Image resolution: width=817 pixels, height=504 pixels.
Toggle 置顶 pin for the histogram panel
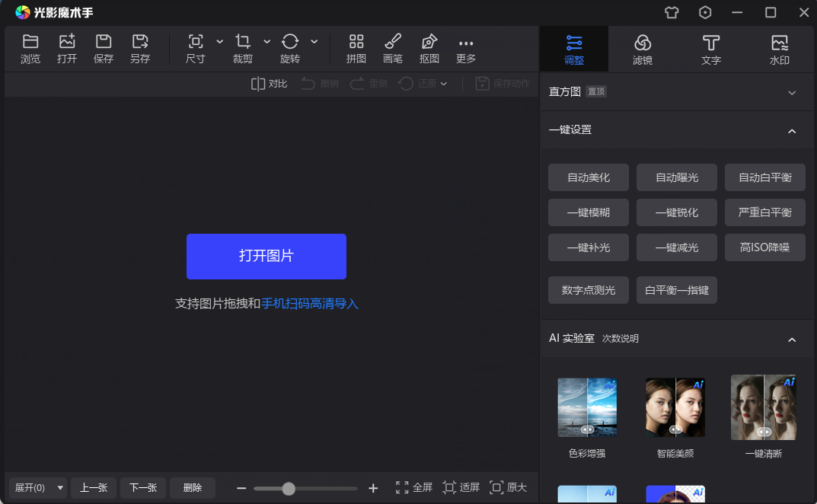596,91
